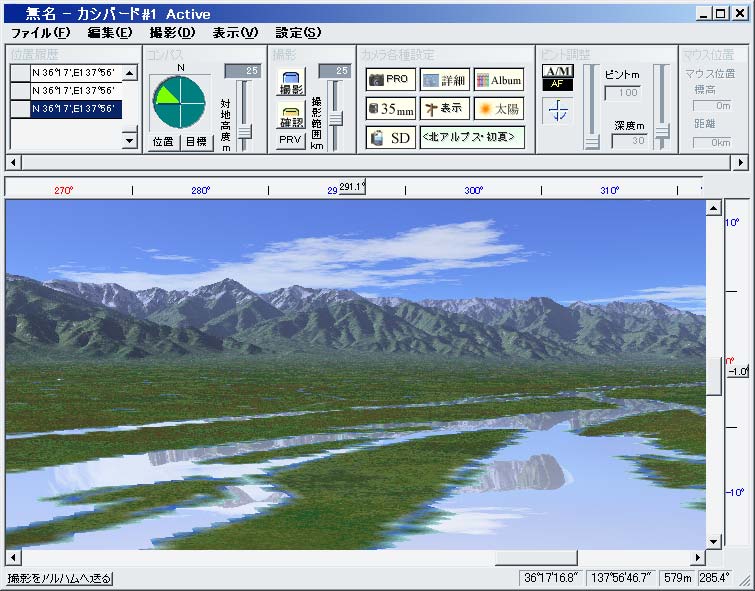Open the 撮影(D) menu

coord(172,32)
